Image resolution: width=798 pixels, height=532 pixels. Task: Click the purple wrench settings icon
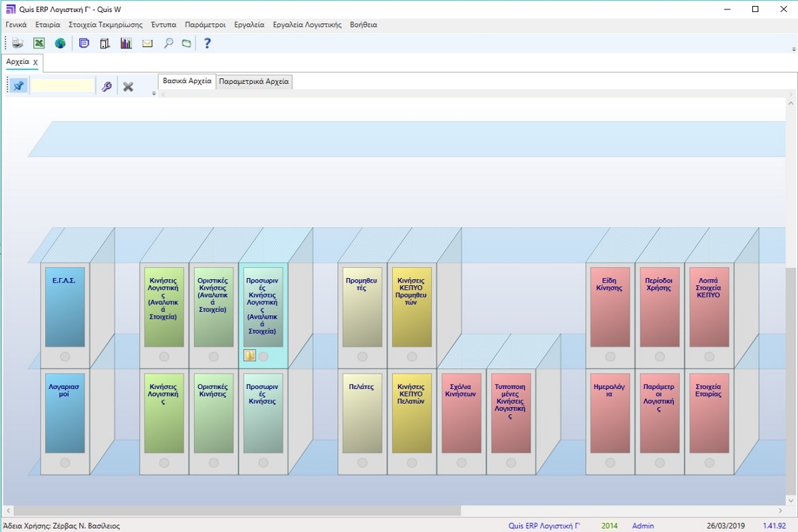(106, 86)
